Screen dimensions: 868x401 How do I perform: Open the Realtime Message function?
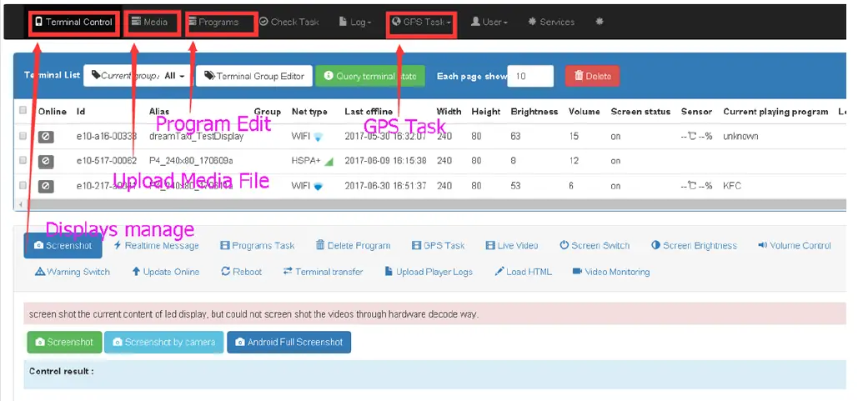coord(156,246)
